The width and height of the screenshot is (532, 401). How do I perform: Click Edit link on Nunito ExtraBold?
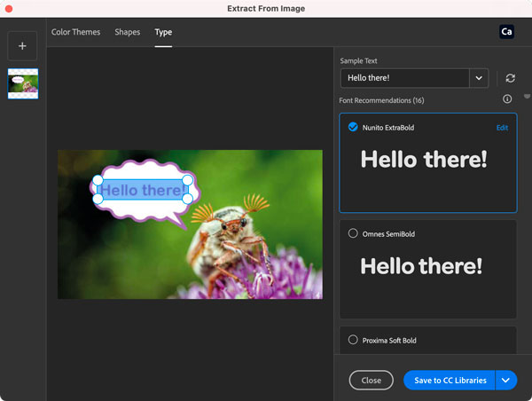[502, 128]
